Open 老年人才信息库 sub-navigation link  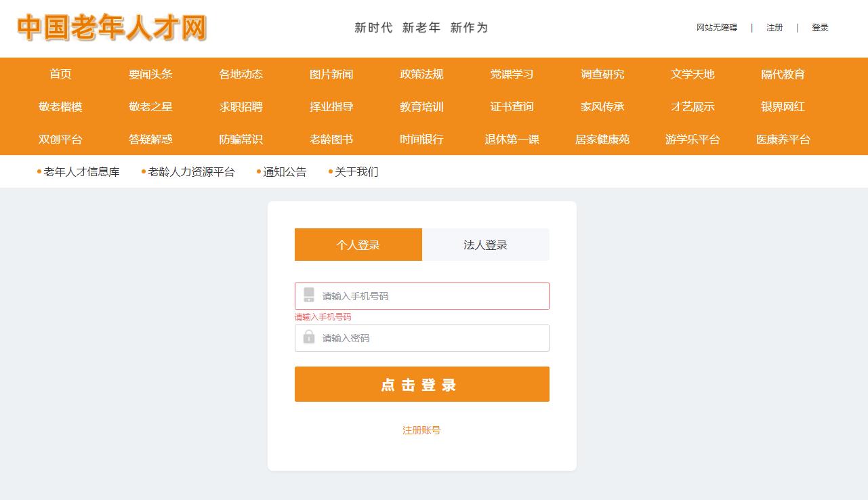point(81,171)
